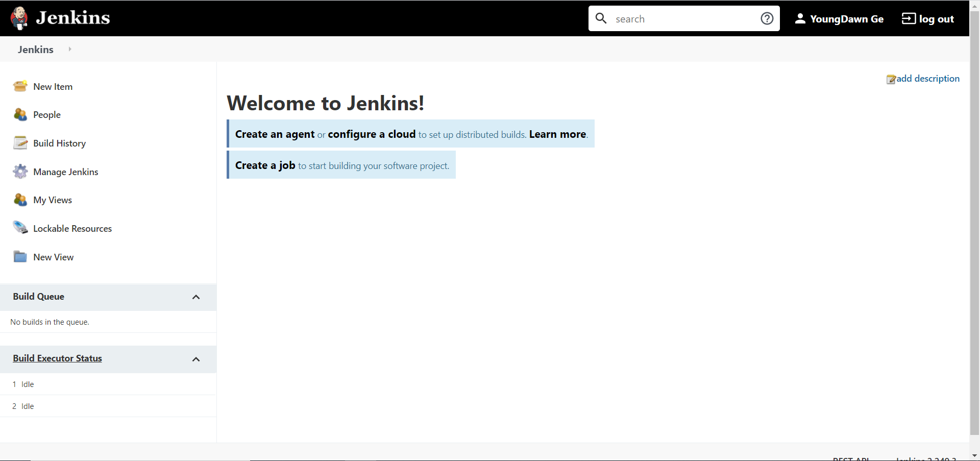Open Manage Jenkins via the gear icon
The height and width of the screenshot is (461, 980).
(x=20, y=172)
